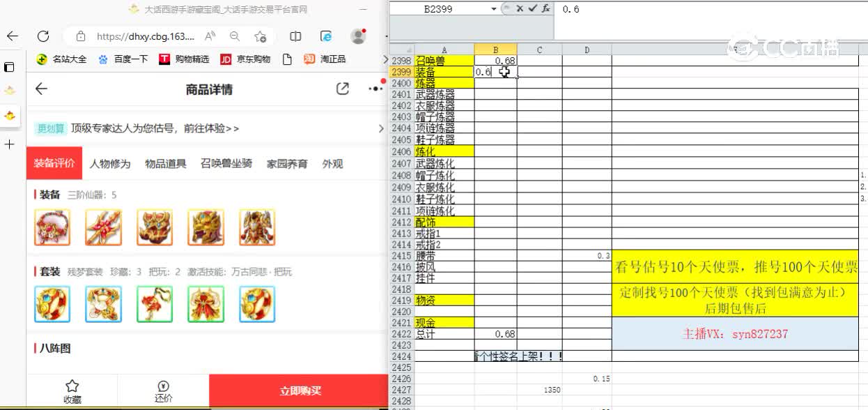The height and width of the screenshot is (410, 868).
Task: Switch to the 人物修为 tab
Action: (x=110, y=164)
